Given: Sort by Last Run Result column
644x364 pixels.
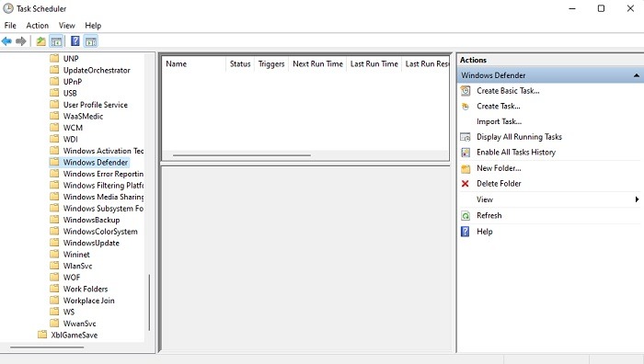Looking at the screenshot, I should [x=425, y=64].
